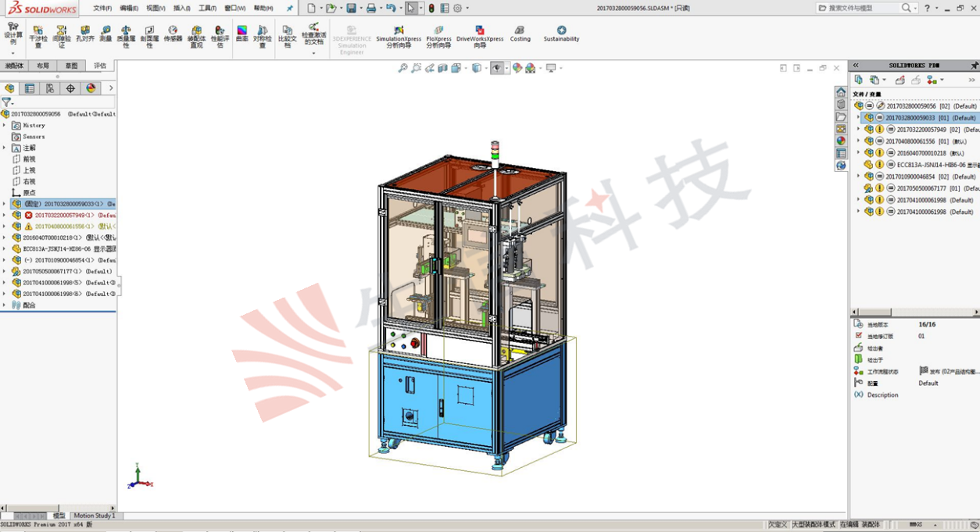Open the 插入 Insert menu
This screenshot has height=532, width=980.
pyautogui.click(x=181, y=8)
